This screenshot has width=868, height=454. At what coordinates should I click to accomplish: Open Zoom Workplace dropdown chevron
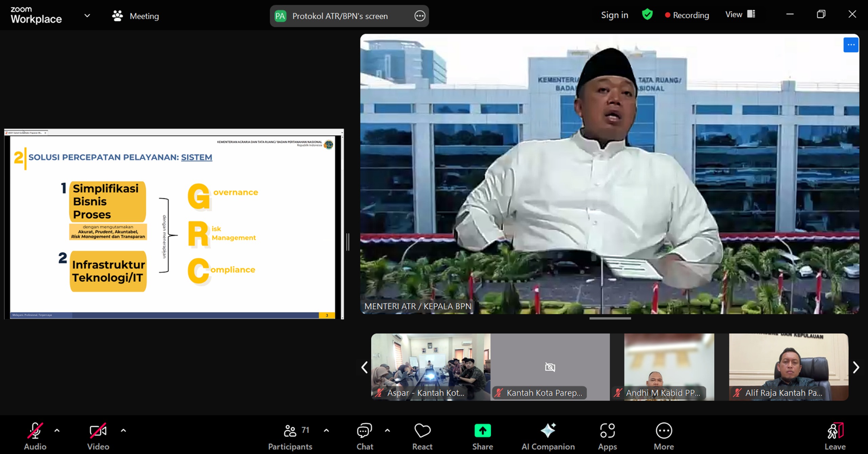tap(87, 16)
